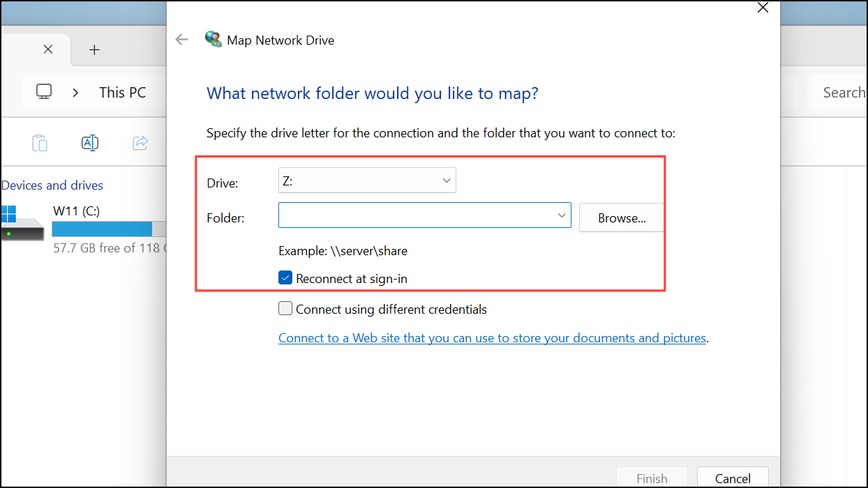Click the share icon in Explorer toolbar

click(x=140, y=143)
